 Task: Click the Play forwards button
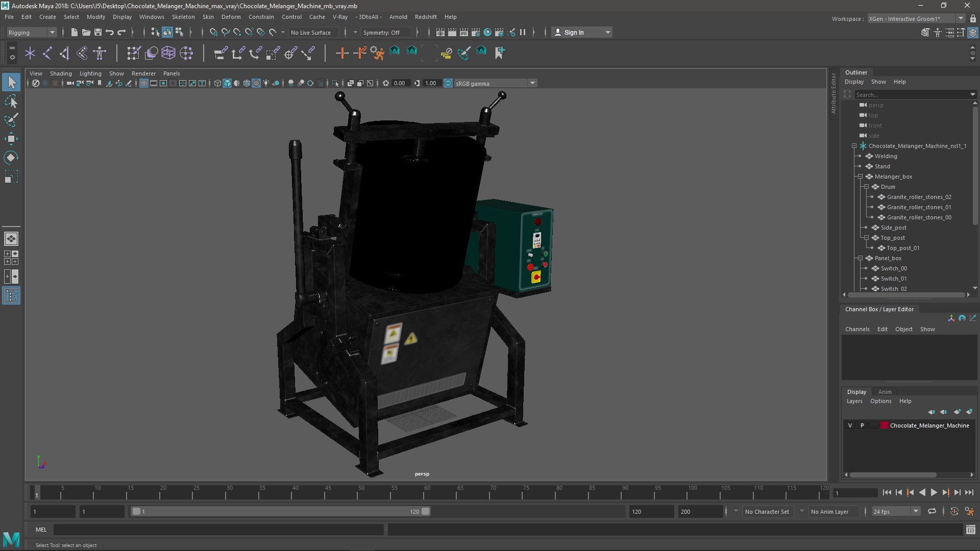934,492
